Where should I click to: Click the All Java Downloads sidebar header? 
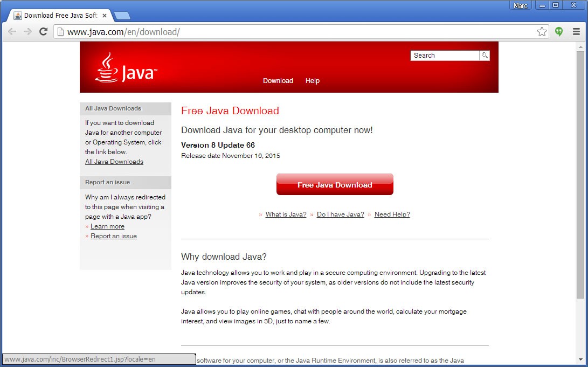(126, 109)
